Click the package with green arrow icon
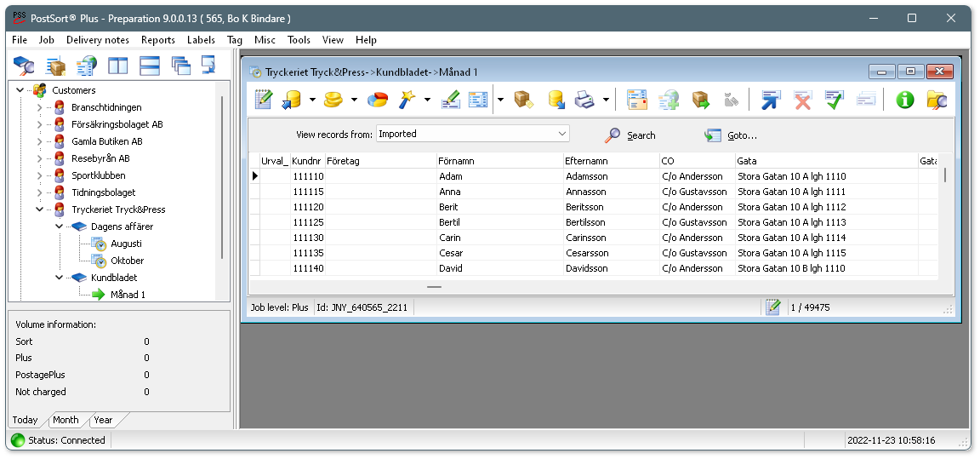The height and width of the screenshot is (459, 980). pos(701,100)
